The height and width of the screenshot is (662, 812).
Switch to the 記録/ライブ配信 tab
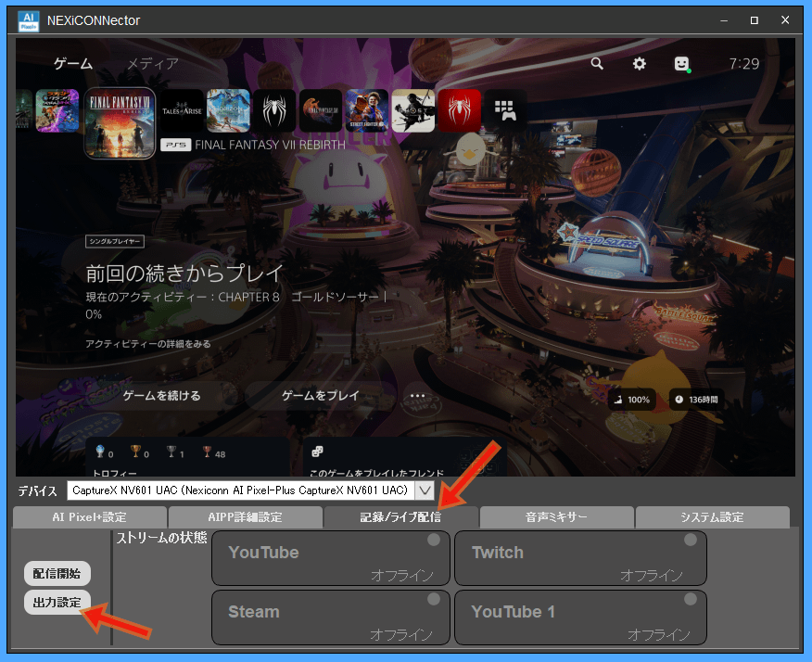400,517
